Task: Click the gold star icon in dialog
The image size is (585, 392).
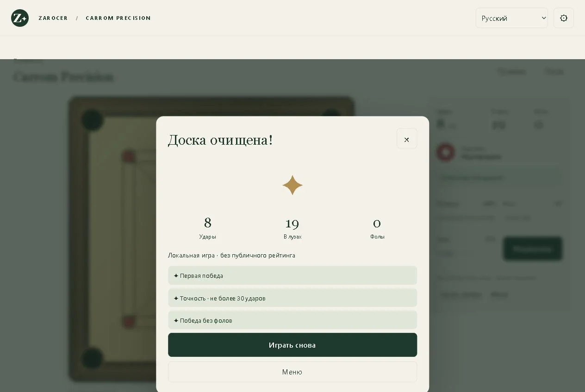Action: point(292,185)
